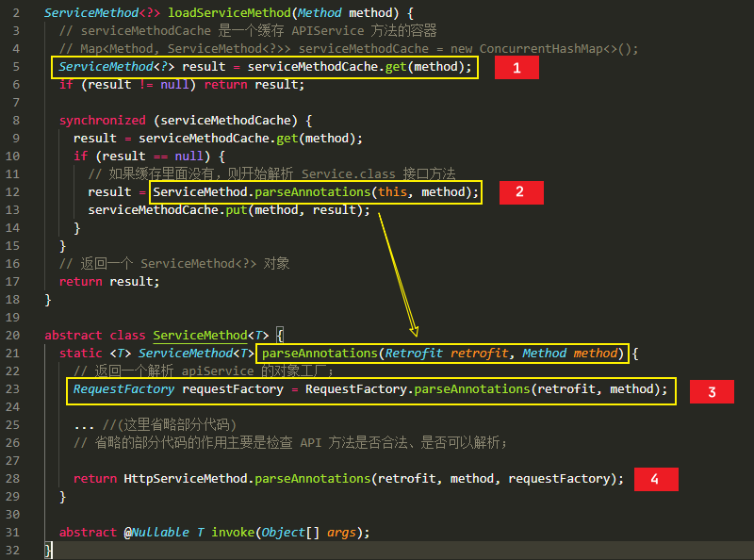Click the ConcurrentHashMap comment on line 4
The height and width of the screenshot is (560, 754).
tap(349, 49)
